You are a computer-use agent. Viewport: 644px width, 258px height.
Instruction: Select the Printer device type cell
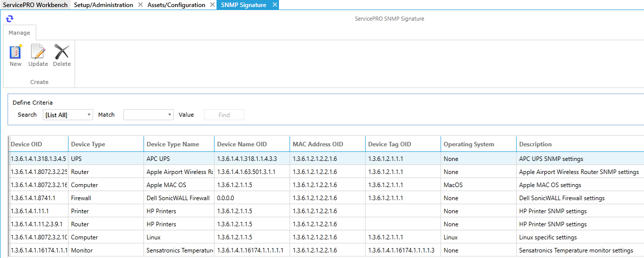(106, 211)
